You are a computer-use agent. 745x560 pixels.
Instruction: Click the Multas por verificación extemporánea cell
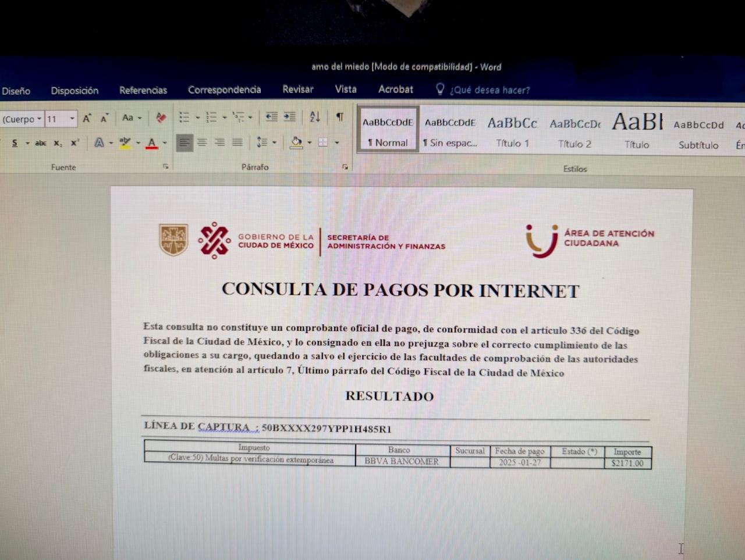pos(251,459)
